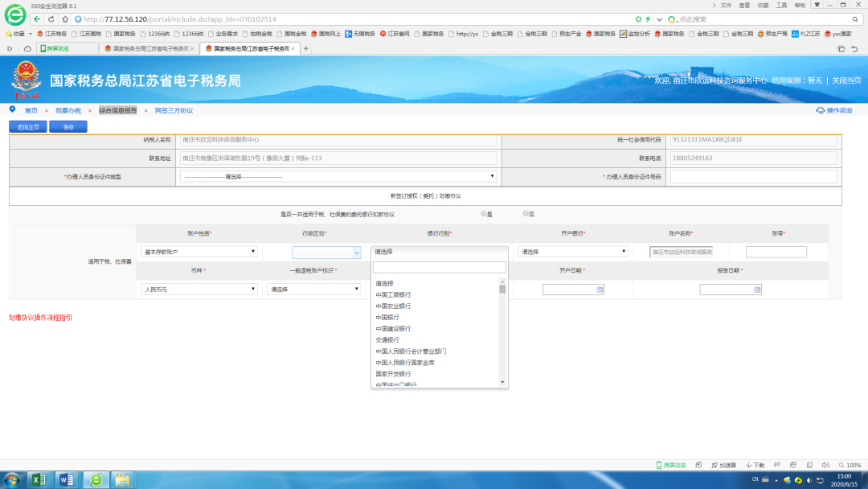Open the 开户银行 请选择 dropdown
This screenshot has height=489, width=868.
tap(573, 252)
